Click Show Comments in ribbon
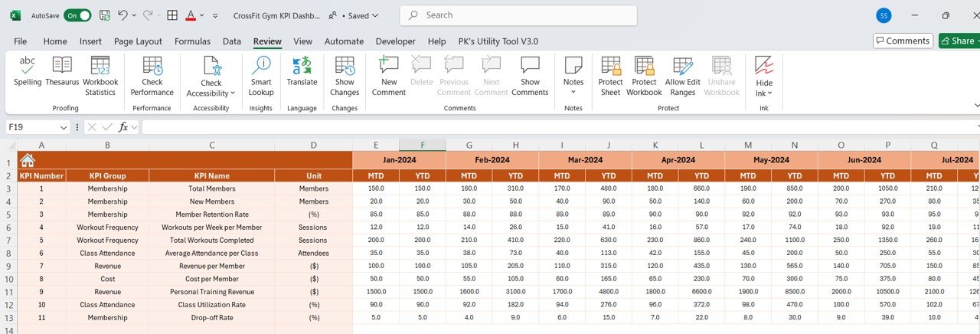The height and width of the screenshot is (334, 980). pos(530,76)
